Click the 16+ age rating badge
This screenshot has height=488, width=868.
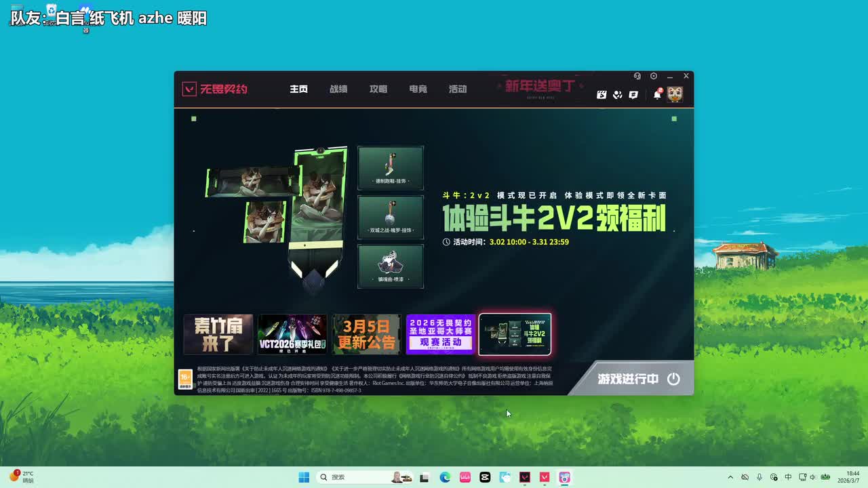185,380
